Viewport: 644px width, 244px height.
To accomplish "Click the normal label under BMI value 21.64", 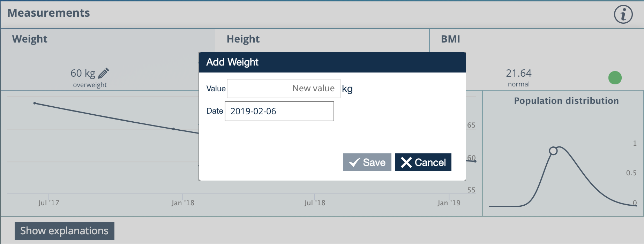I will coord(519,84).
